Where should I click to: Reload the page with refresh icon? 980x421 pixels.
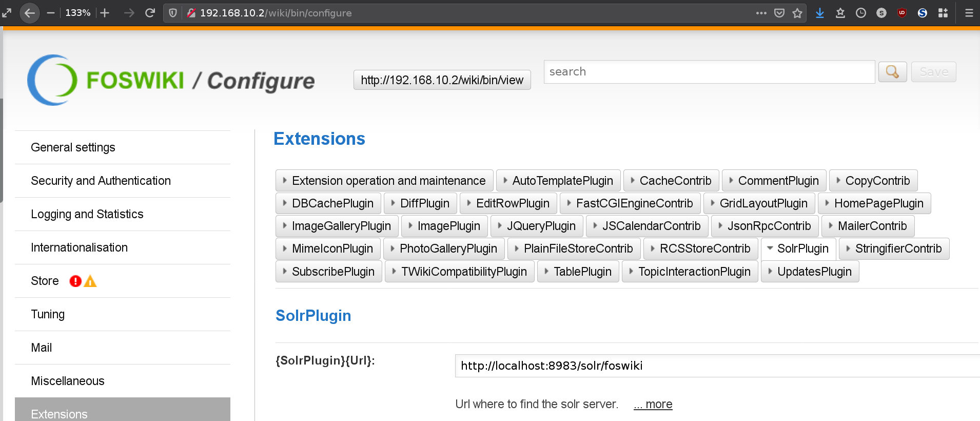[x=150, y=13]
